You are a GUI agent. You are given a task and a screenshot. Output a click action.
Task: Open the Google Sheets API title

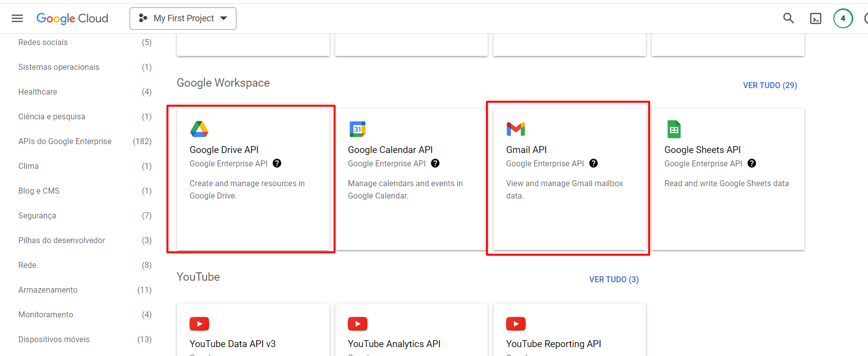point(702,150)
